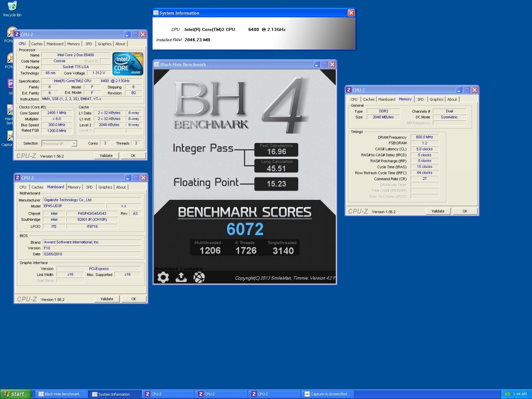Click the mainboard model EP45-UD3P field
This screenshot has height=399, width=532.
coord(74,206)
